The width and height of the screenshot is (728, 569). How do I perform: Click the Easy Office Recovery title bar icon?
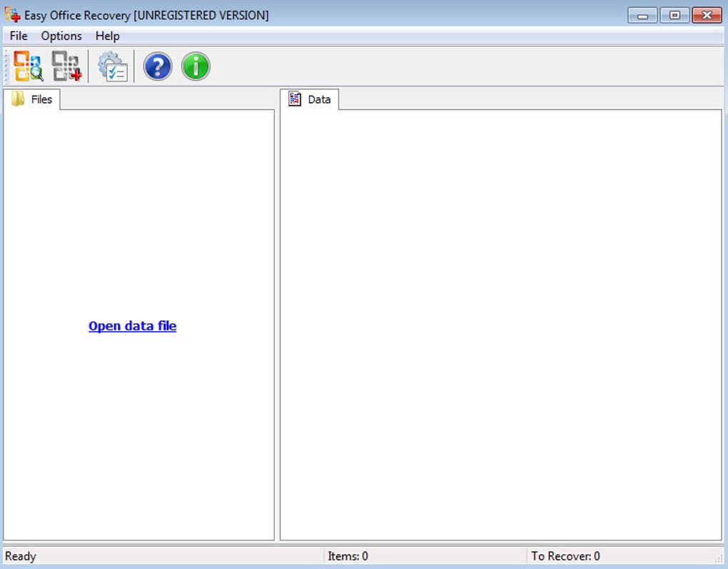[12, 14]
